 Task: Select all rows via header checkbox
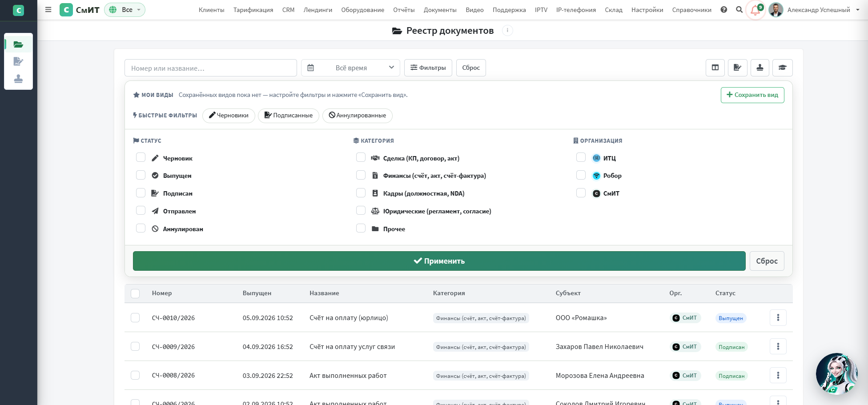tap(135, 293)
